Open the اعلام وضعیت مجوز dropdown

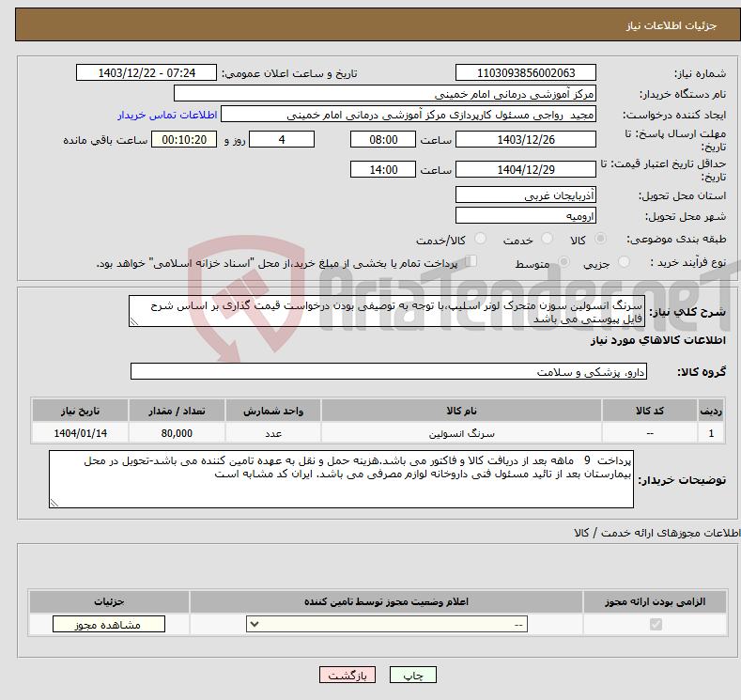387,625
